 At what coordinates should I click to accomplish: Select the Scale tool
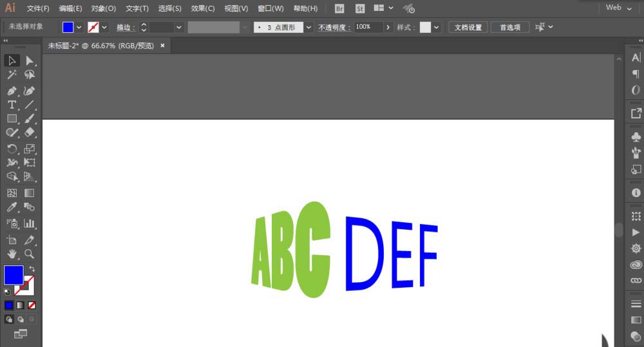coord(29,149)
